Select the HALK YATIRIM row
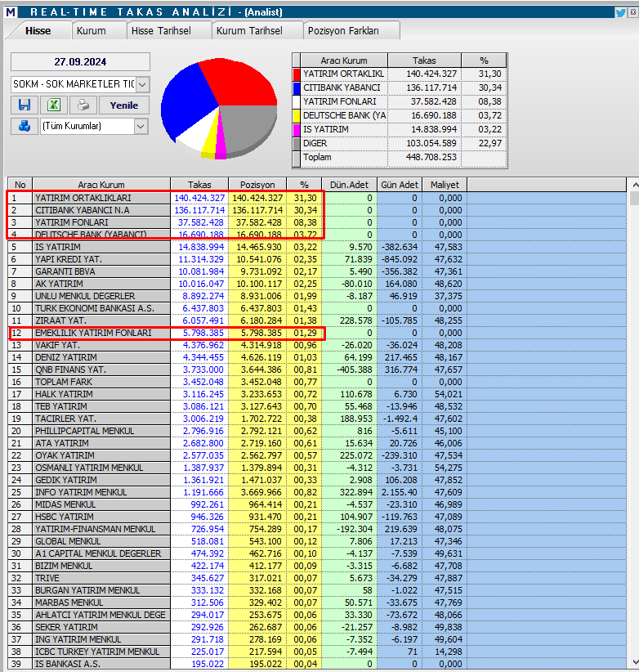This screenshot has width=639, height=672. click(317, 394)
